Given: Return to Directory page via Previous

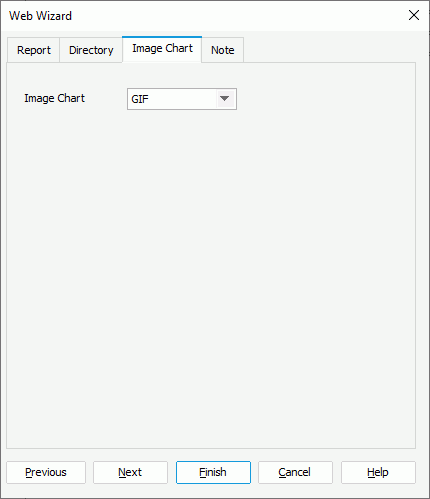Looking at the screenshot, I should pyautogui.click(x=46, y=472).
